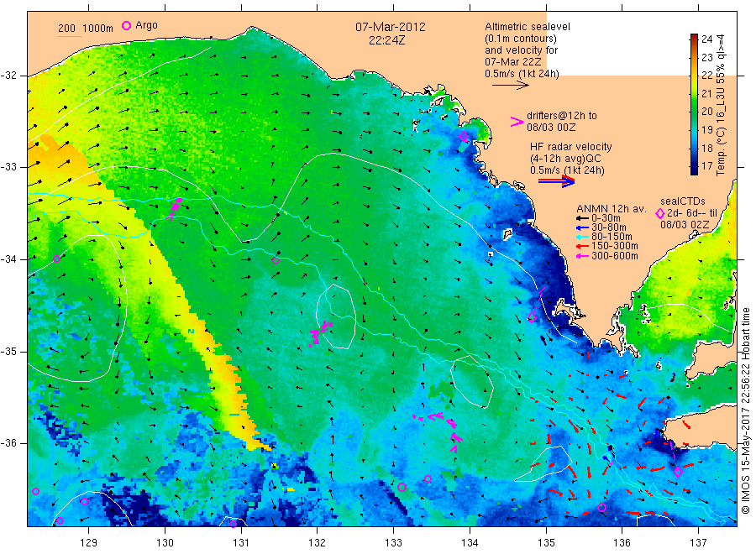Click the 'sealCTDs' legend label
This screenshot has height=554, width=756.
(x=682, y=201)
